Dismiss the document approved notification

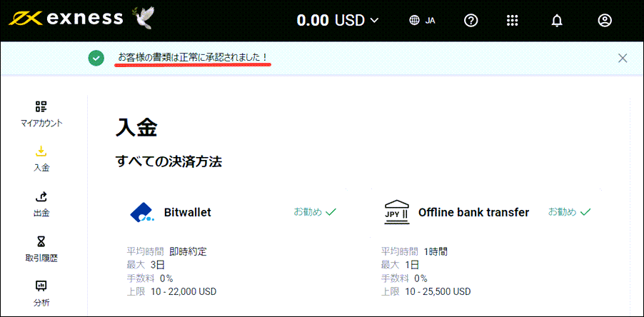pyautogui.click(x=623, y=58)
